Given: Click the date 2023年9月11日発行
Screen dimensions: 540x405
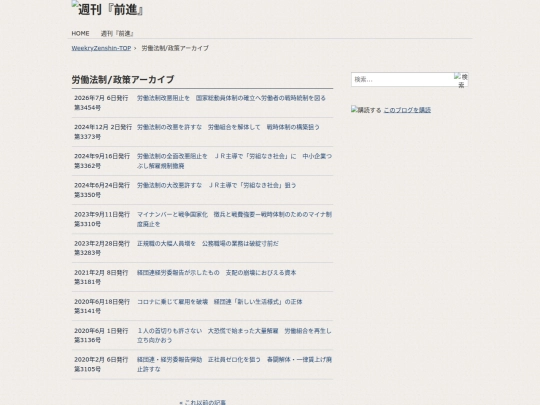Looking at the screenshot, I should click(102, 214).
